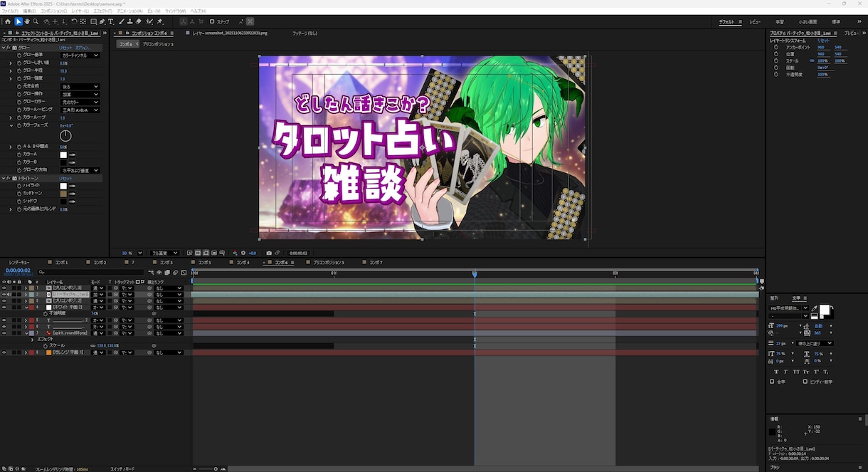Open the カラールーピング dropdown
The width and height of the screenshot is (868, 472).
pos(80,110)
